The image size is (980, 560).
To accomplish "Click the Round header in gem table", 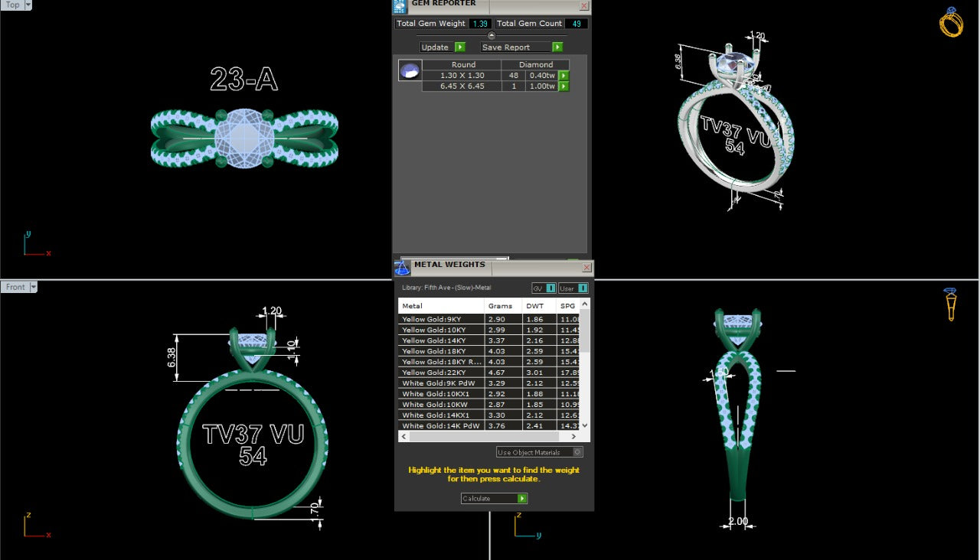I will pyautogui.click(x=463, y=65).
